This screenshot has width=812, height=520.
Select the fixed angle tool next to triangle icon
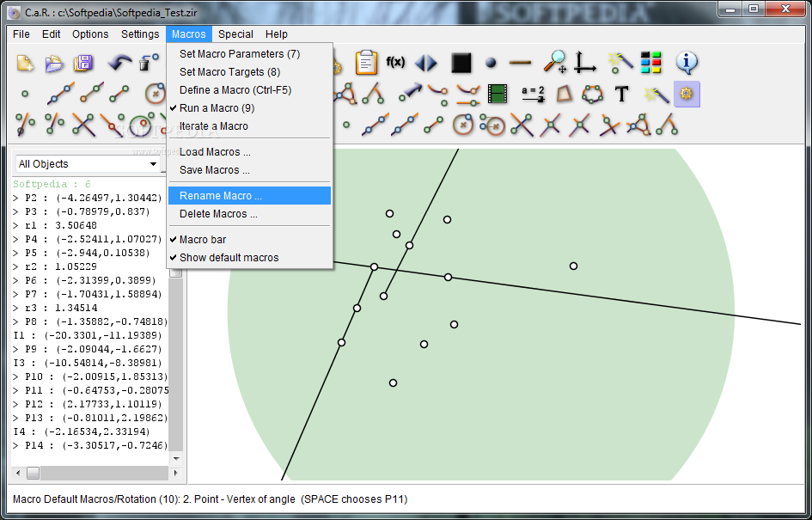373,93
